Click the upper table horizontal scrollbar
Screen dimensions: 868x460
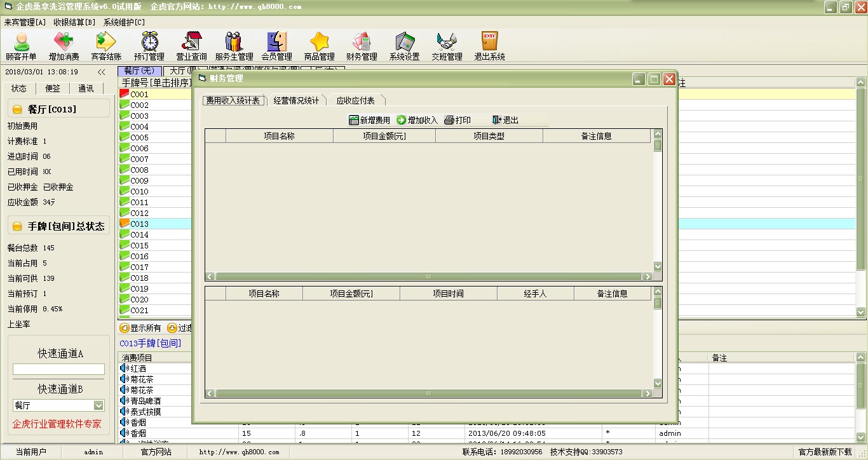click(x=428, y=276)
